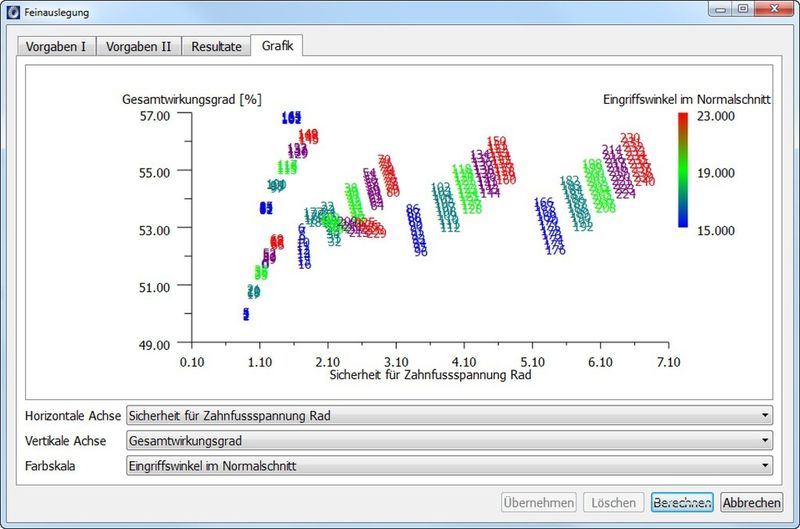Select data point 230 in the plot
This screenshot has width=800, height=529.
pos(630,138)
